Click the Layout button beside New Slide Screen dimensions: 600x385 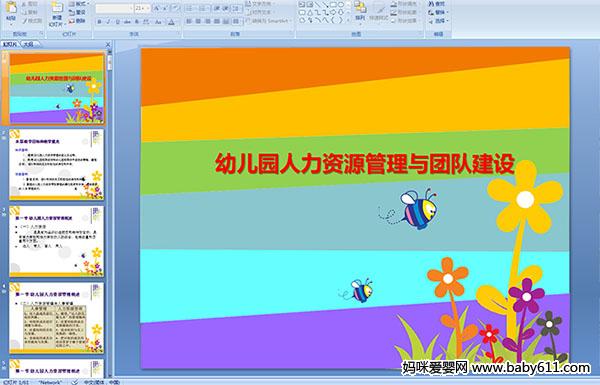pos(78,4)
